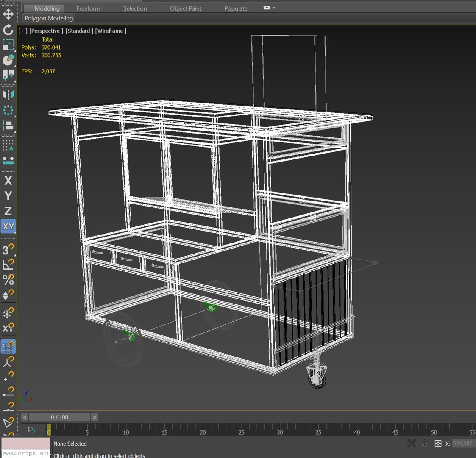Expand the ribbon display options dropdown

269,8
